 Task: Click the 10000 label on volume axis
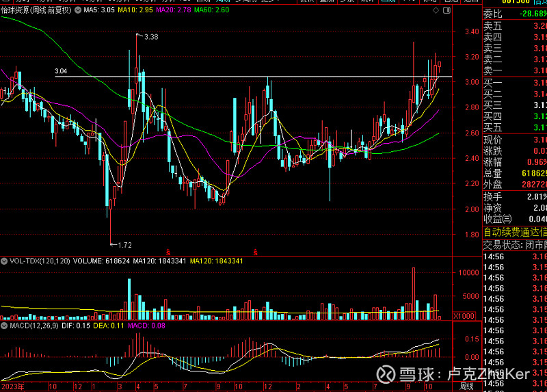click(468, 272)
